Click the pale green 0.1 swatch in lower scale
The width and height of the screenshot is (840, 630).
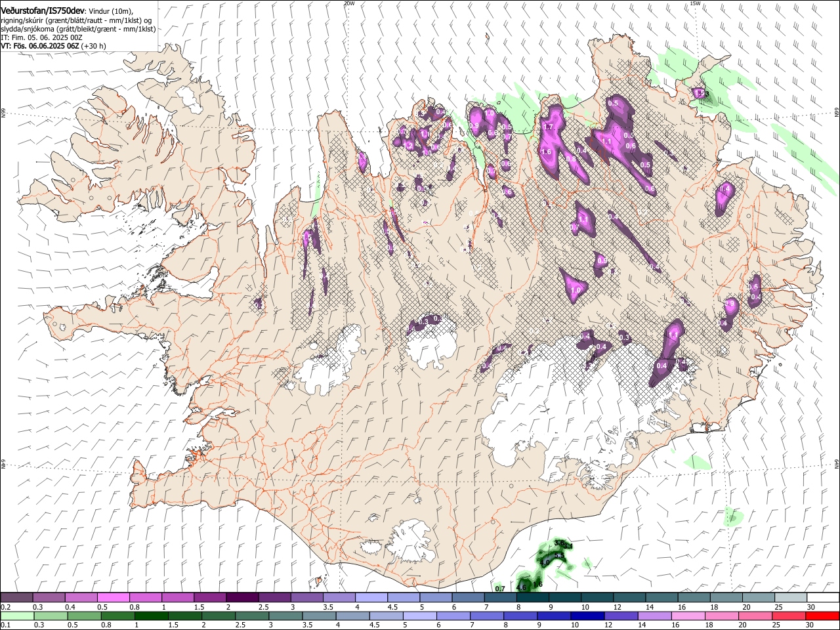pyautogui.click(x=17, y=616)
